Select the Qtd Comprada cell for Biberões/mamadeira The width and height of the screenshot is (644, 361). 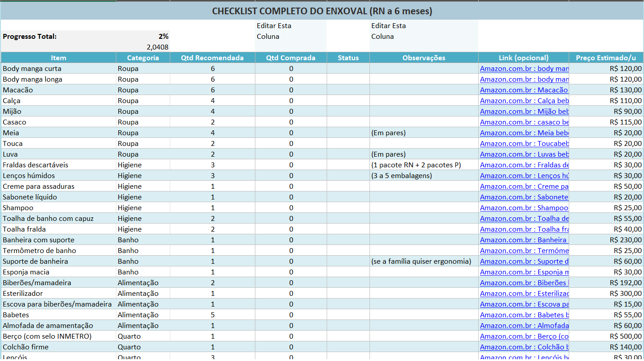(x=291, y=282)
